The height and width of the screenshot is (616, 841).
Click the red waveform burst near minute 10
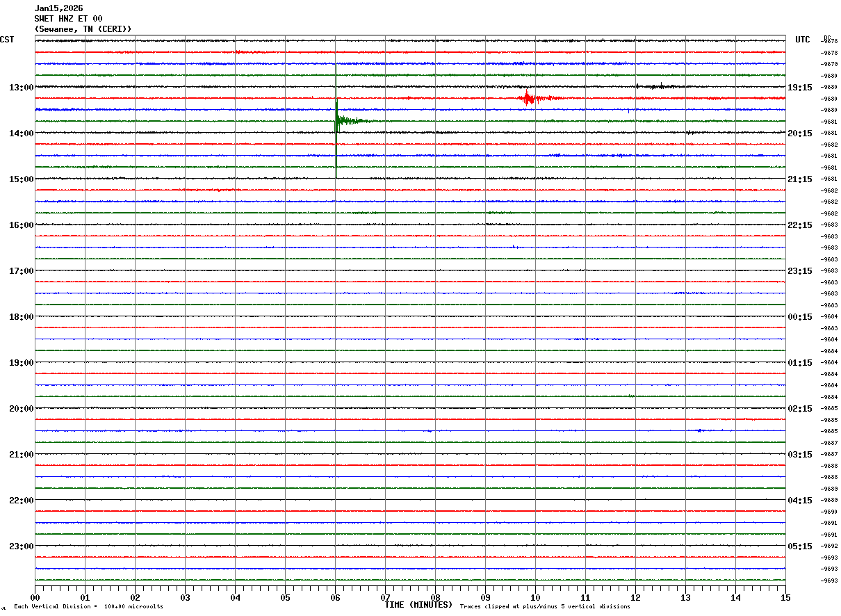(528, 98)
